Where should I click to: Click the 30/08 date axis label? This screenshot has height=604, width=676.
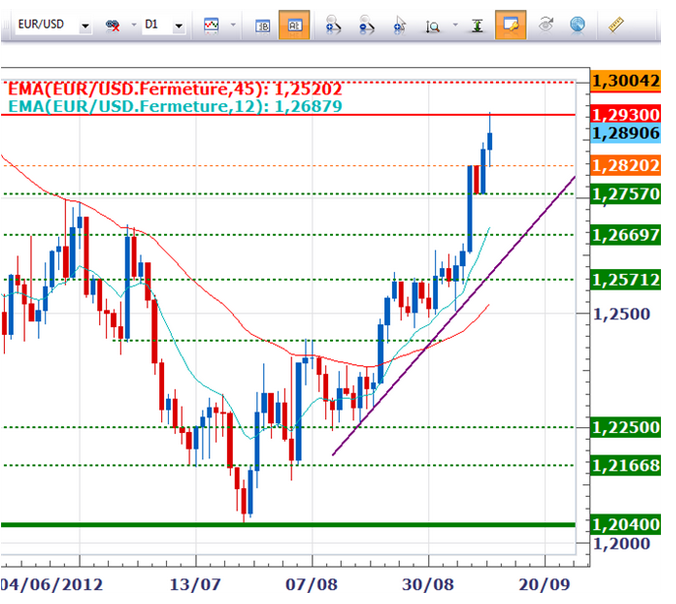[428, 585]
